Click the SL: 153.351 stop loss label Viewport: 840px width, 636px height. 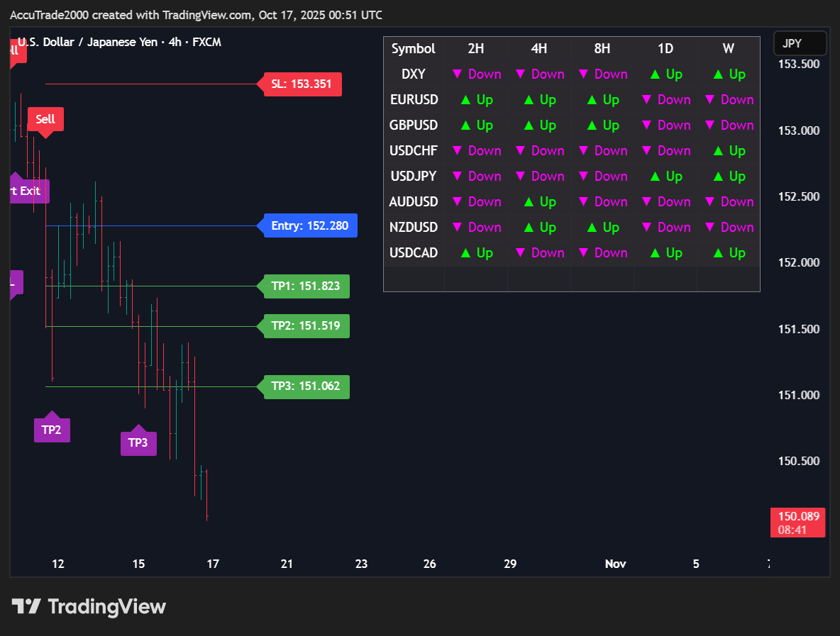pyautogui.click(x=302, y=84)
